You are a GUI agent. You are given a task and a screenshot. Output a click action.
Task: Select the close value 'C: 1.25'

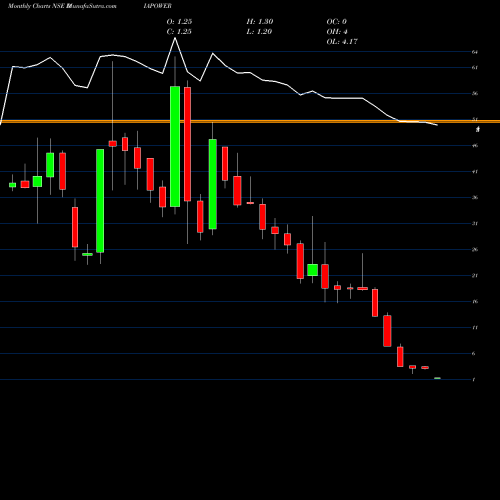click(x=179, y=32)
